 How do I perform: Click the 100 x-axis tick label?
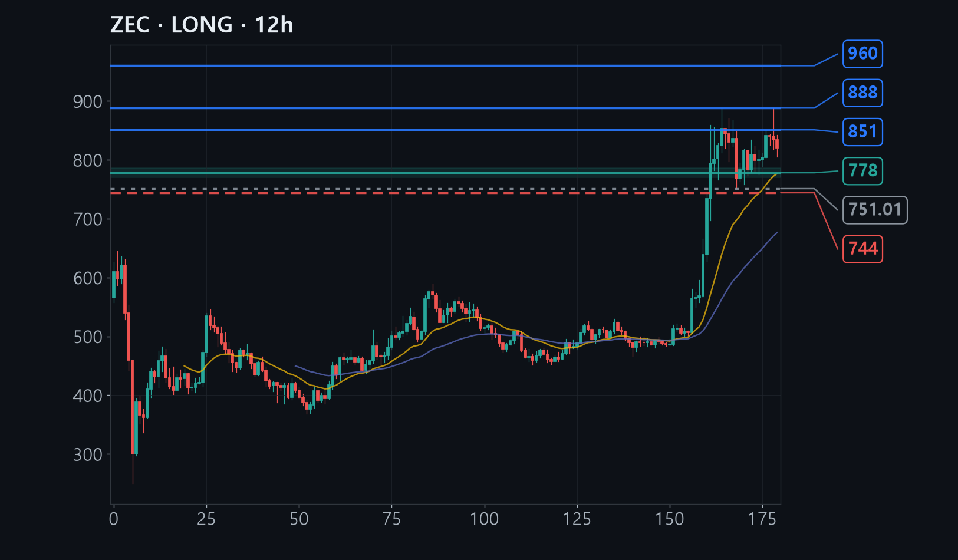point(484,519)
